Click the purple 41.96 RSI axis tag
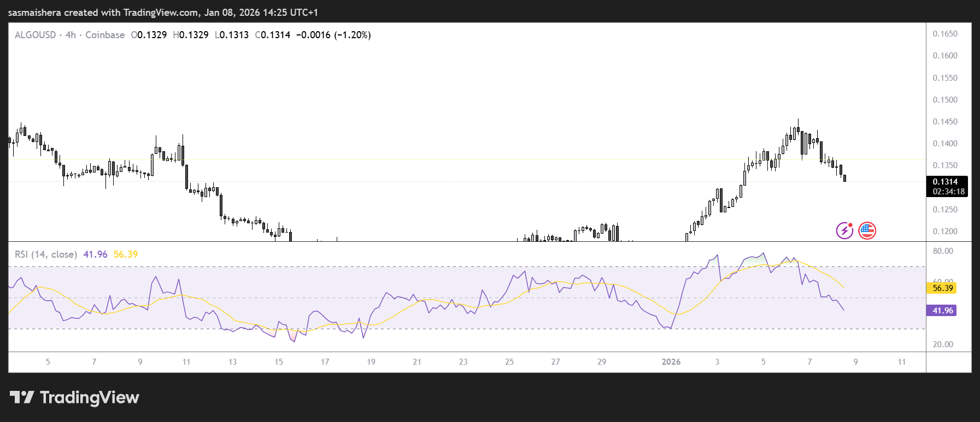 click(x=941, y=311)
